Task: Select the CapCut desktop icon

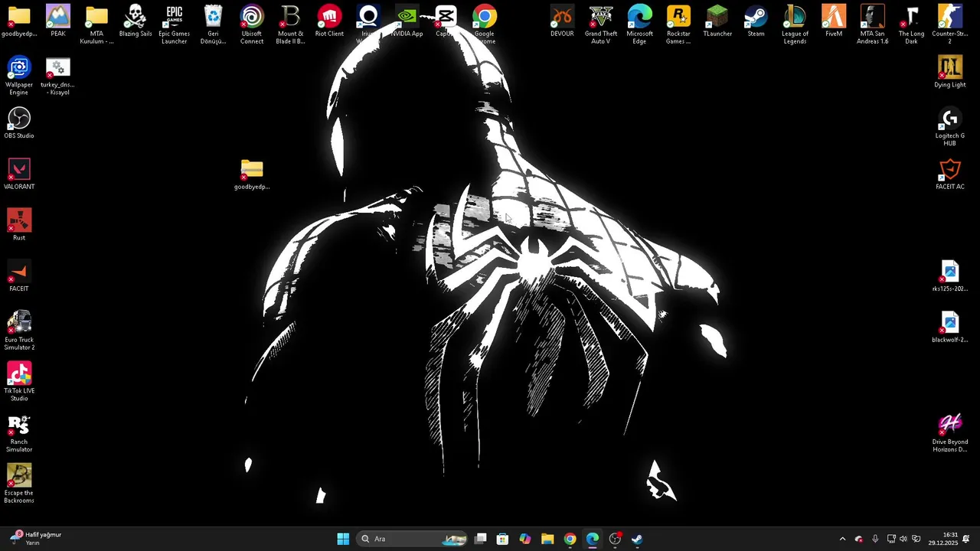Action: [x=446, y=21]
